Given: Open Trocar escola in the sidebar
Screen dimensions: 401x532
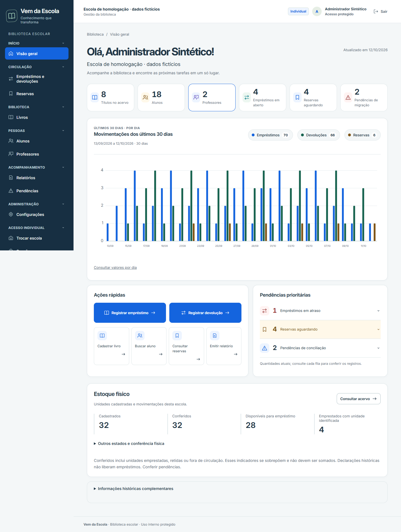Looking at the screenshot, I should click(x=37, y=238).
